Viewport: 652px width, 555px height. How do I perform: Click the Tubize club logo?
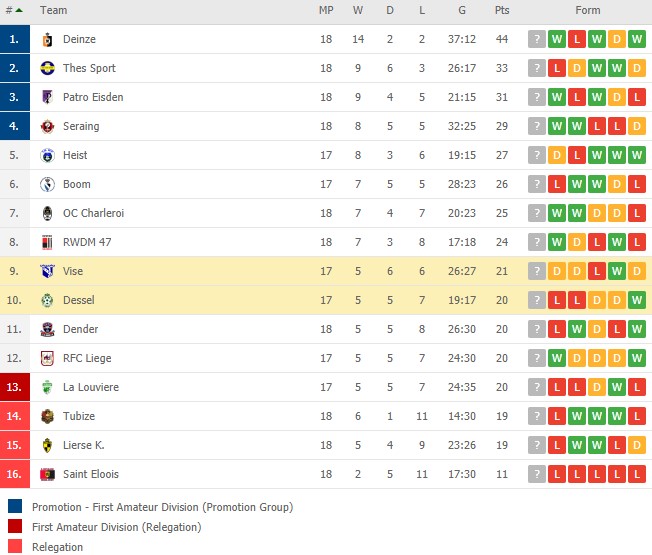tap(47, 417)
